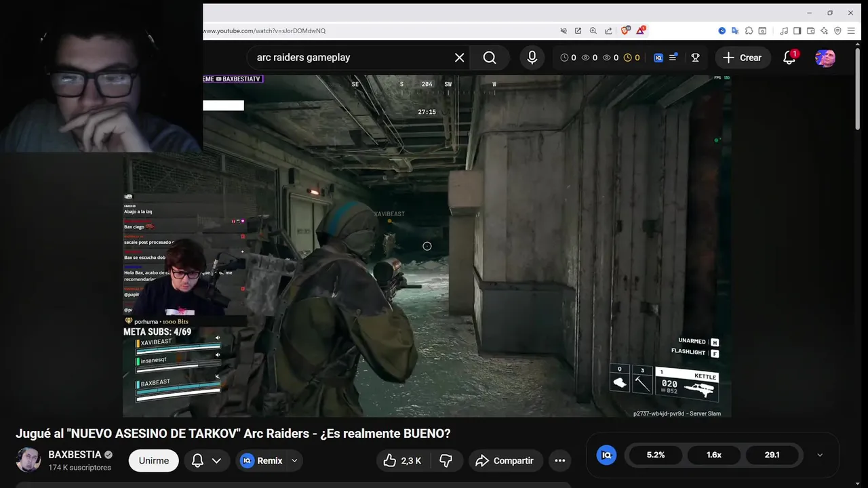This screenshot has width=868, height=488.
Task: Click the 29.1 stat pill
Action: point(772,455)
